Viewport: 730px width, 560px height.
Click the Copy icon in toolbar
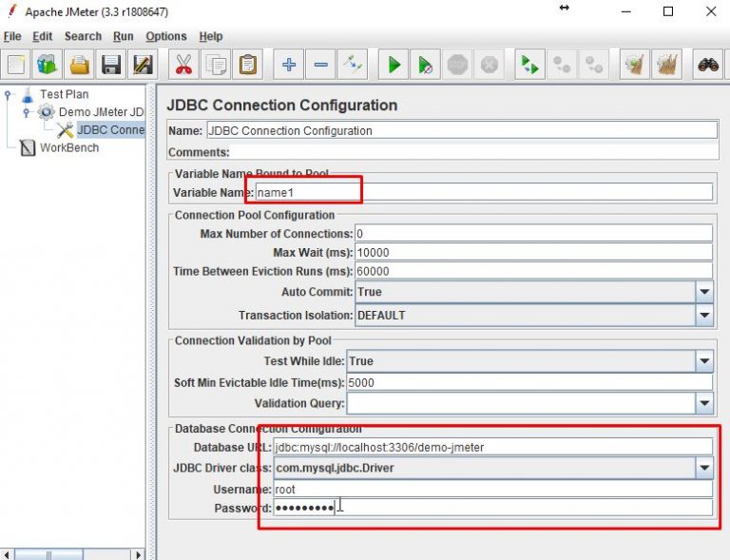216,66
